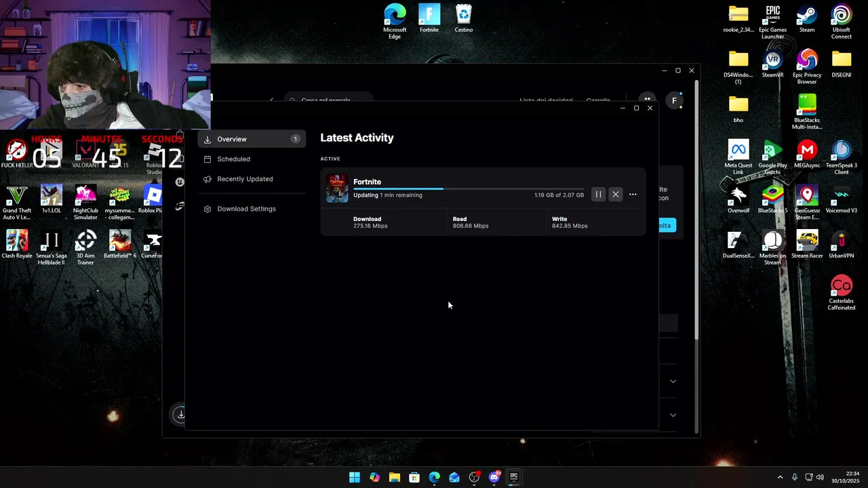Image resolution: width=868 pixels, height=488 pixels.
Task: Open the BlueStacks 5 shortcut
Action: coord(772,200)
